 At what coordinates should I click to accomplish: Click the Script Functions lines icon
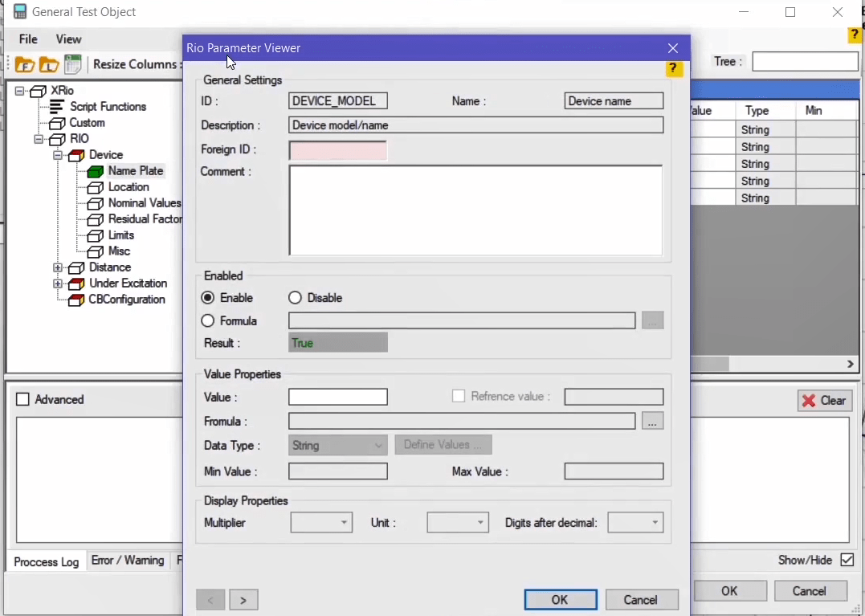pyautogui.click(x=57, y=107)
